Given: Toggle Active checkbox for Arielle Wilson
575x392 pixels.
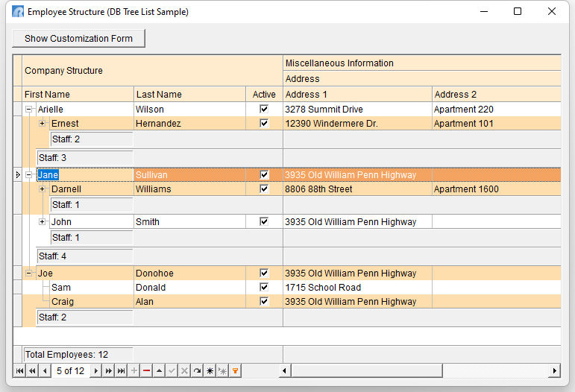Looking at the screenshot, I should (264, 109).
